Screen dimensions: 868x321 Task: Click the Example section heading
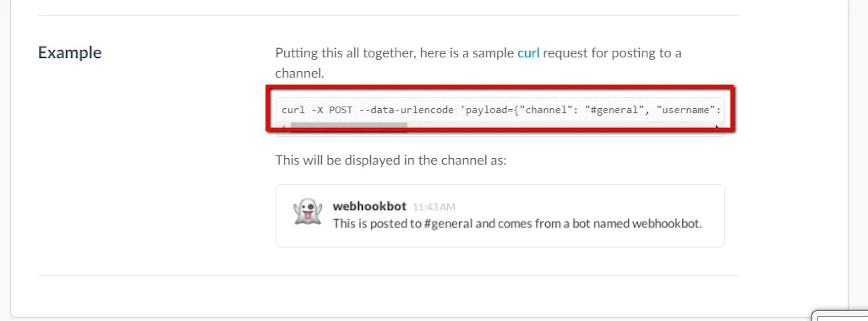(x=70, y=53)
